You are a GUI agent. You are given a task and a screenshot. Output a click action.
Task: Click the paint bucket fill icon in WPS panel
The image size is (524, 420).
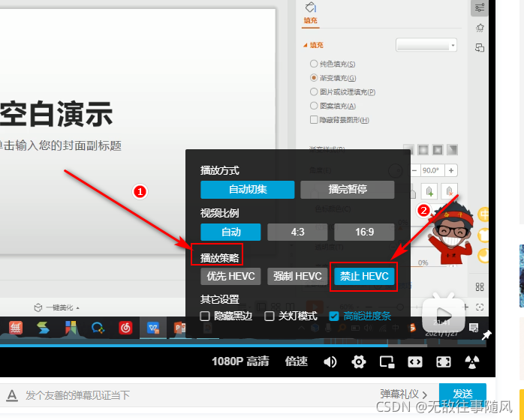pyautogui.click(x=311, y=7)
